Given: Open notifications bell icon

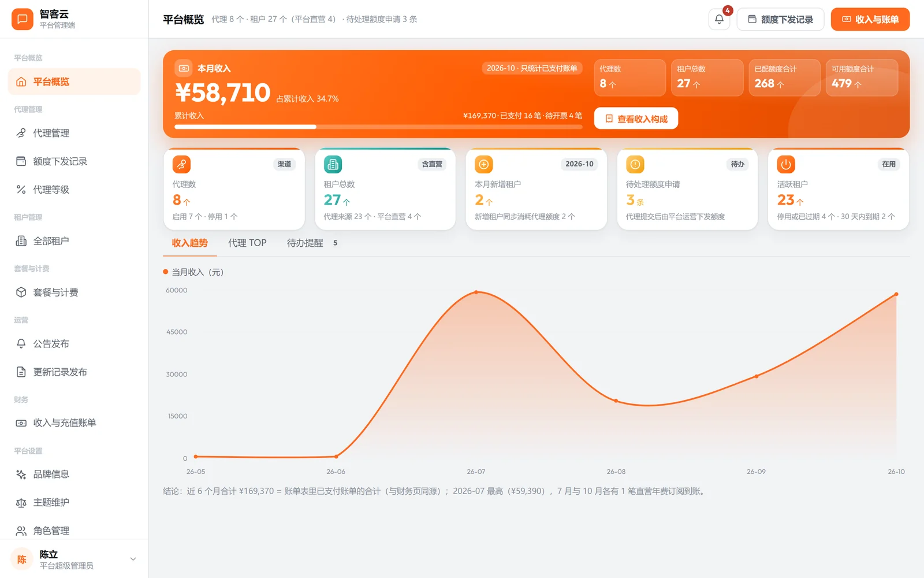Looking at the screenshot, I should (x=719, y=19).
